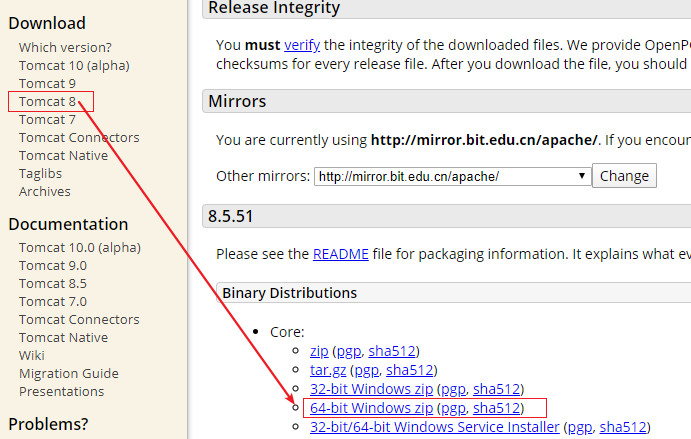Open pgp signature for 64-bit Windows zip

(453, 409)
